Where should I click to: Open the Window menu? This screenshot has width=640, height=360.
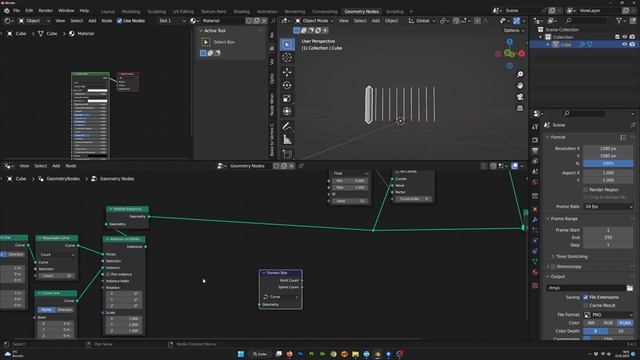(66, 11)
